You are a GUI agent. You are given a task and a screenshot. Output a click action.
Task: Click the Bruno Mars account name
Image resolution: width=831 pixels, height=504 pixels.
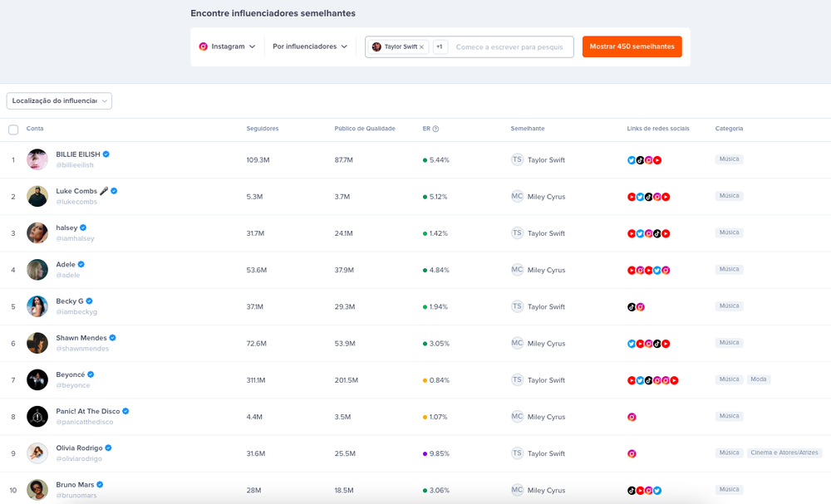(x=75, y=484)
